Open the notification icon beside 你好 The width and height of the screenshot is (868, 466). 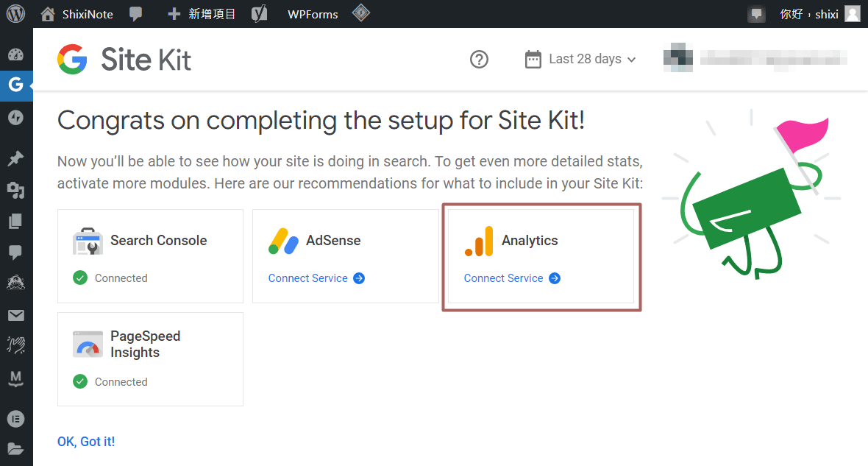pyautogui.click(x=756, y=14)
